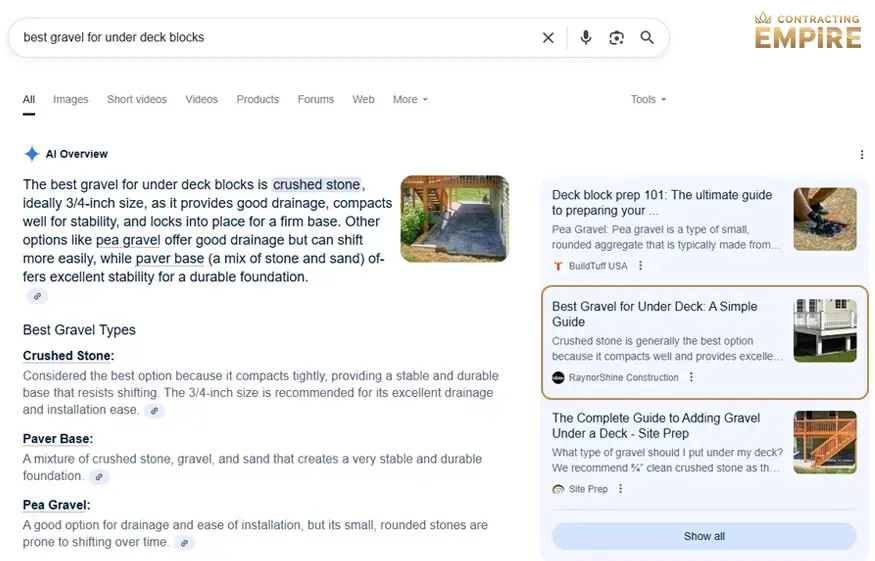Expand the More dropdown menu
Screen dimensions: 875x561
pyautogui.click(x=410, y=99)
